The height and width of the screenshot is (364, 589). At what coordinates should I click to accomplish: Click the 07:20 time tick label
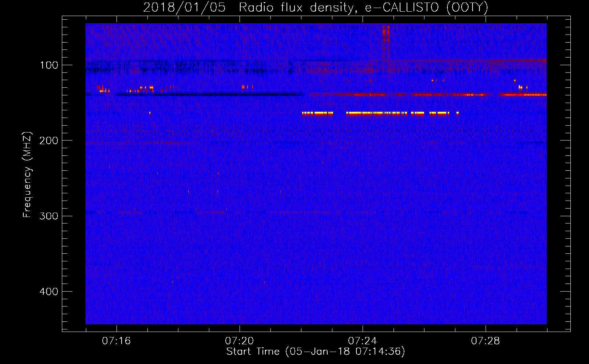tap(240, 341)
